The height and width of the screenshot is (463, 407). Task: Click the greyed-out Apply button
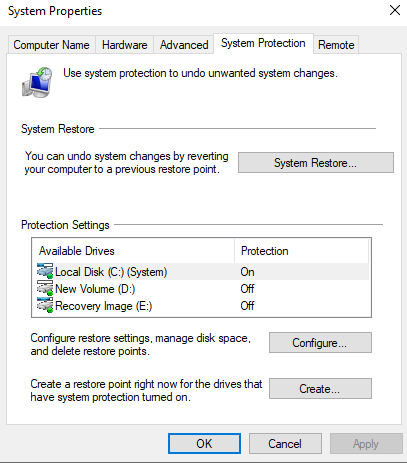point(366,444)
